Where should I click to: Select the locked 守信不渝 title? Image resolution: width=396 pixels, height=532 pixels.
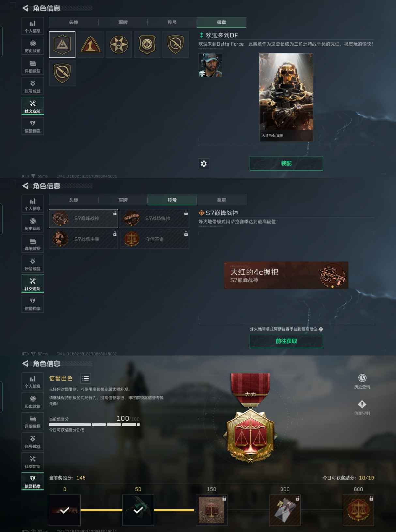coord(155,239)
